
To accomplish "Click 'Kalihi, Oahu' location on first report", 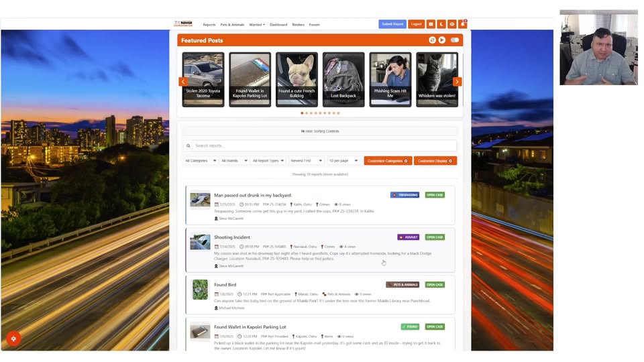I will coord(303,204).
